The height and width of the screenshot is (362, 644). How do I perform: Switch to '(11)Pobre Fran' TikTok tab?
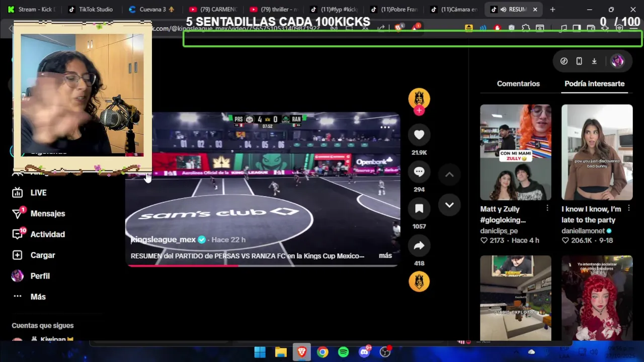click(x=393, y=9)
